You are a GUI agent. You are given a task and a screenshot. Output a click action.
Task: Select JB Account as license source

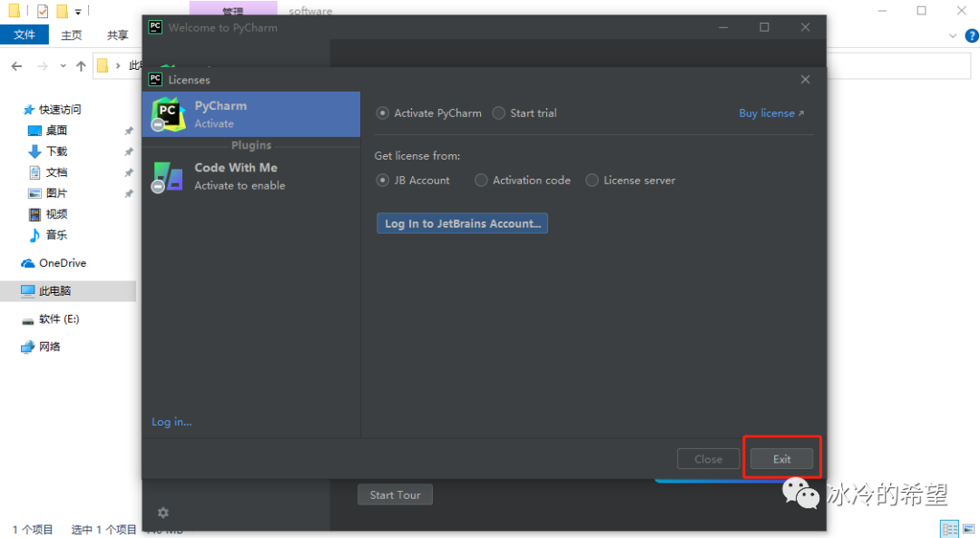coord(383,180)
